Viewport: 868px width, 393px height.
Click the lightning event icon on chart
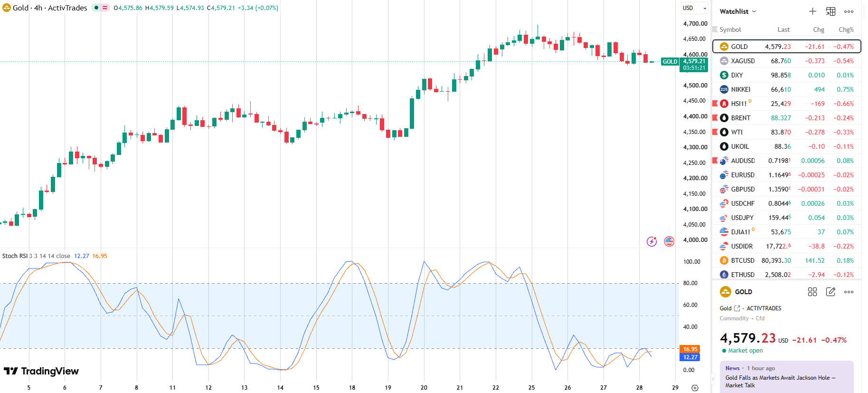click(x=652, y=241)
